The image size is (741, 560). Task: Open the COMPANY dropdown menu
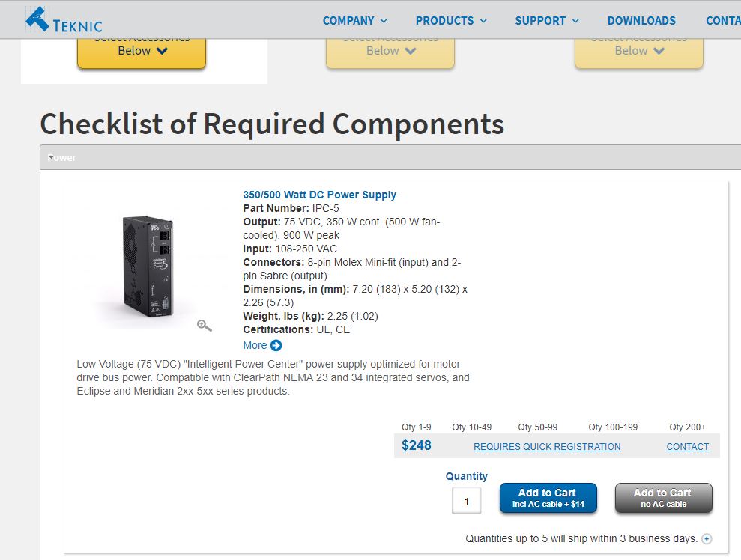[x=354, y=21]
